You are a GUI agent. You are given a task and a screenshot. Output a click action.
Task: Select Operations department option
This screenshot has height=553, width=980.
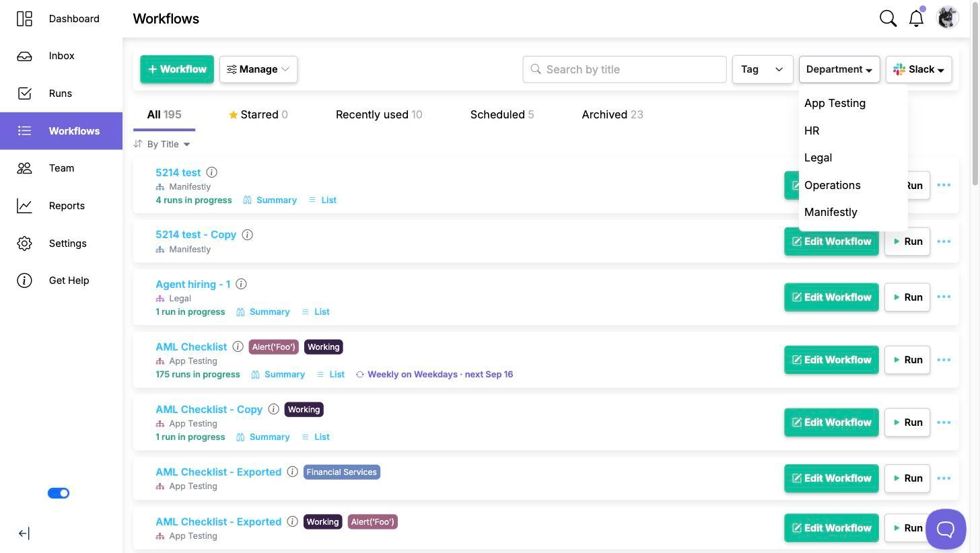[853, 185]
